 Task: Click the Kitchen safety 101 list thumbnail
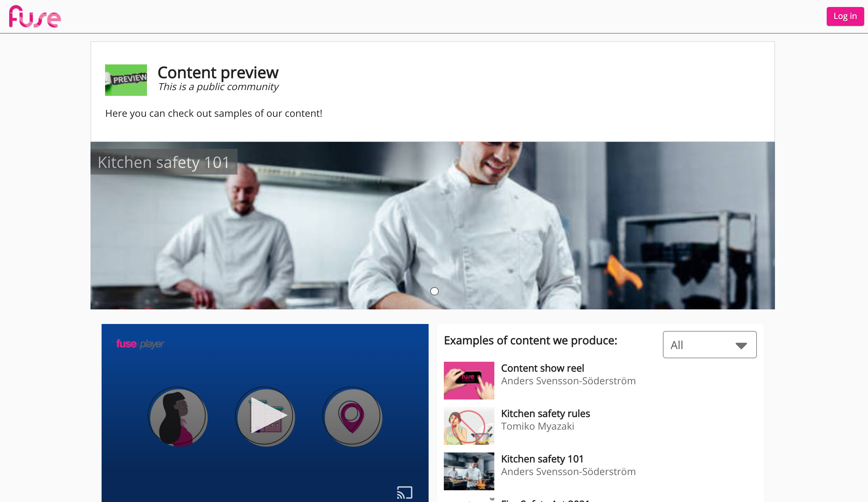point(469,471)
